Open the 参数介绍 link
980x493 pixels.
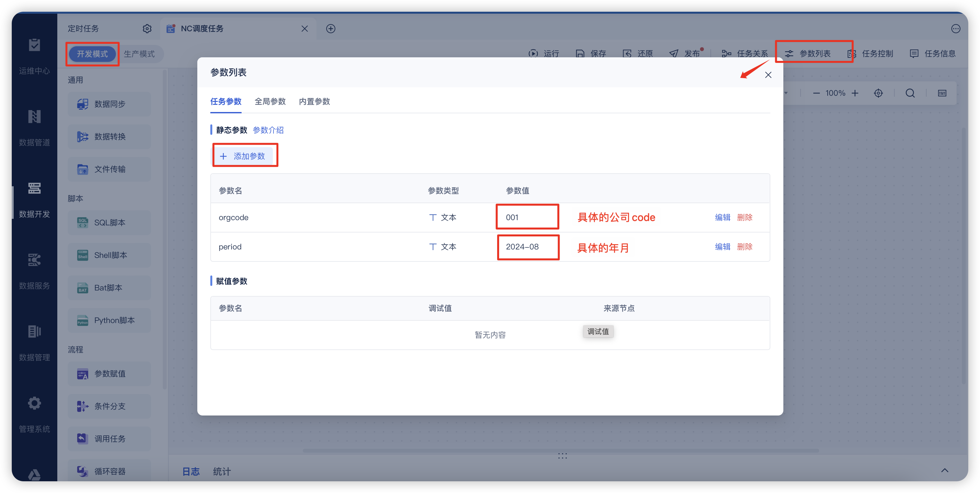pos(268,130)
